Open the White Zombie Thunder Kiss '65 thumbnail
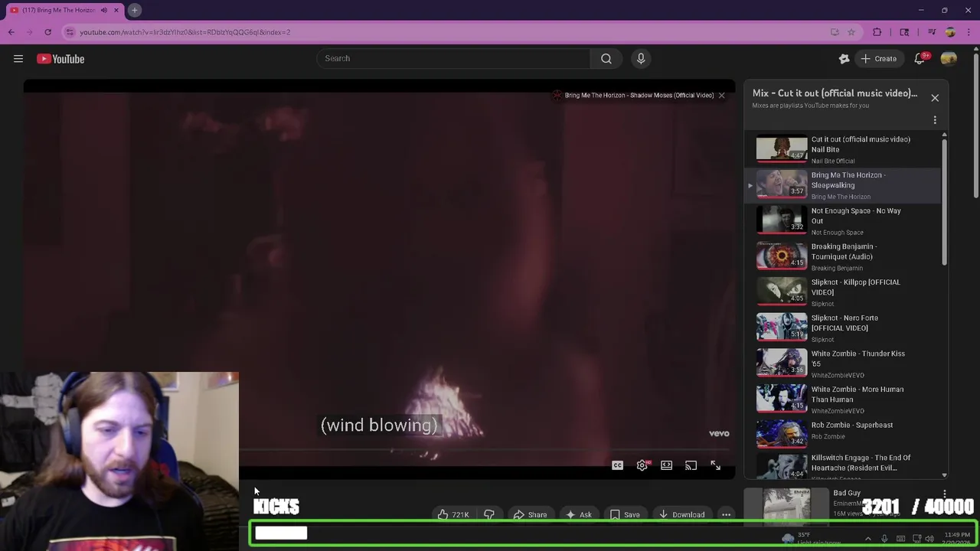 [782, 363]
